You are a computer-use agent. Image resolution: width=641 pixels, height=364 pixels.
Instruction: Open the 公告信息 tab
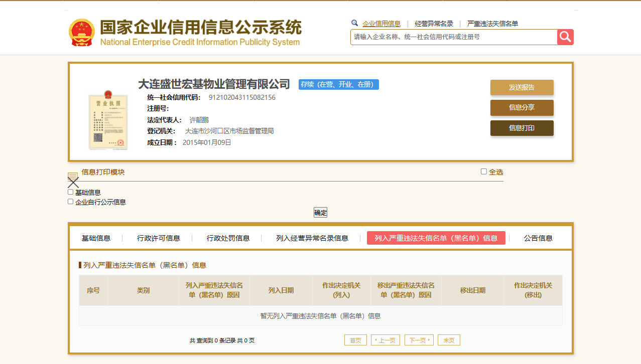pos(538,238)
